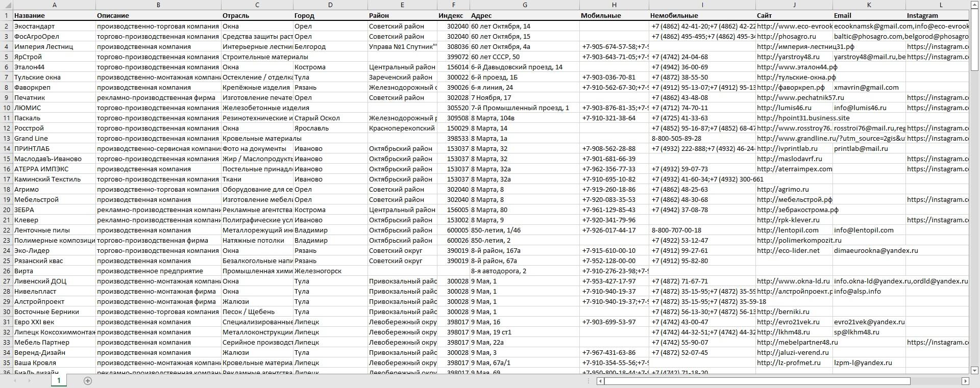
Task: Click the vertical scrollbar down arrow
Action: 974,370
